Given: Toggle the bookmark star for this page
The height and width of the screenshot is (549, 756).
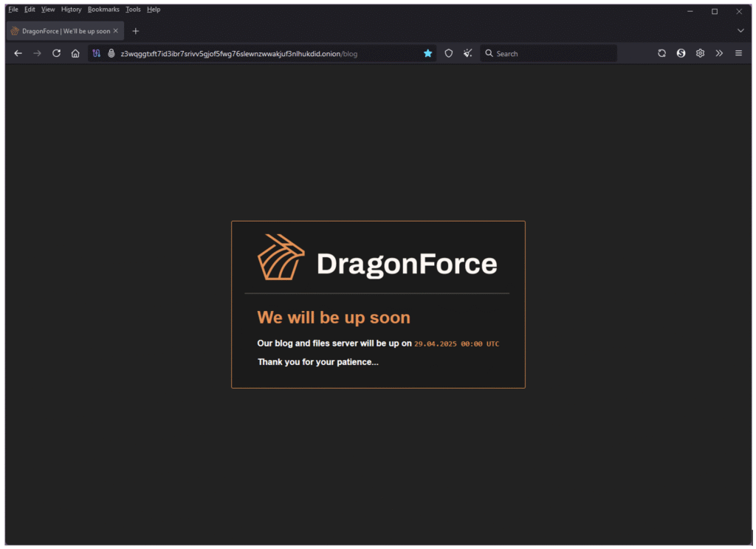Looking at the screenshot, I should (427, 53).
